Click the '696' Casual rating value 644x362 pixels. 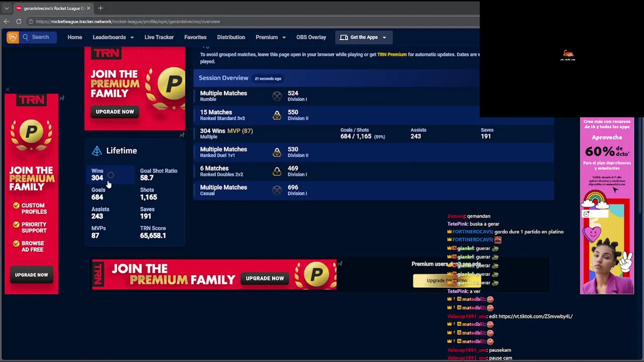tap(293, 187)
